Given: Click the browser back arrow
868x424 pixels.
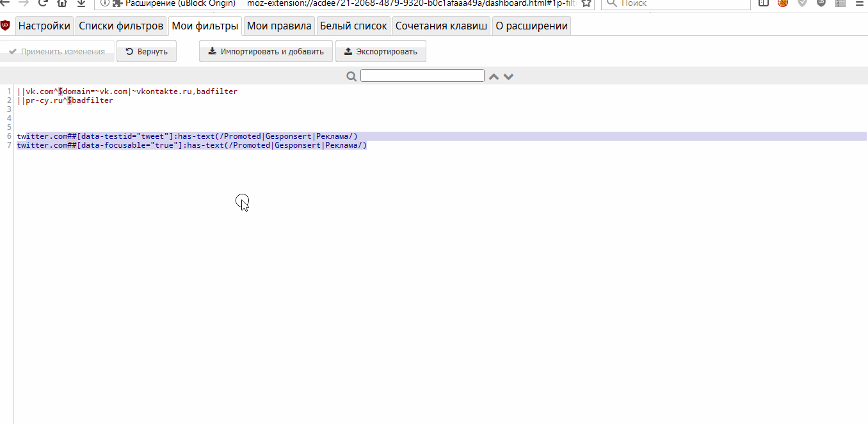Looking at the screenshot, I should (x=5, y=3).
